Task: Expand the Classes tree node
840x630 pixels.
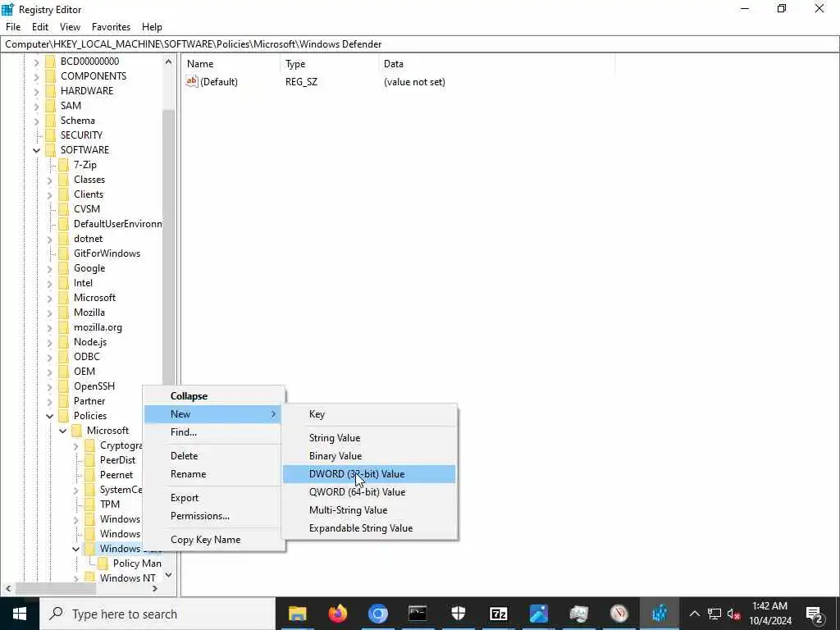Action: [50, 180]
